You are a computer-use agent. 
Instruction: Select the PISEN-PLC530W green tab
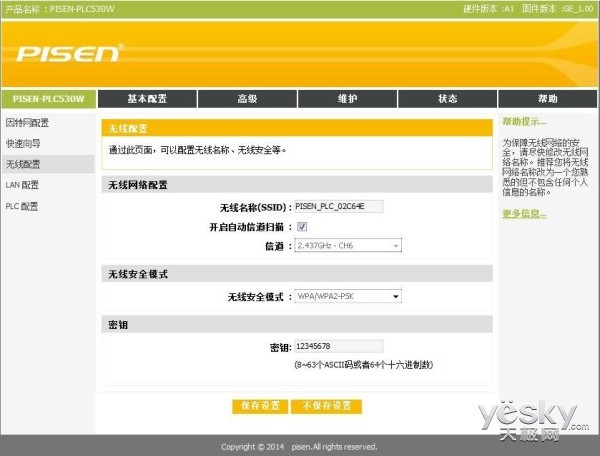(x=49, y=99)
